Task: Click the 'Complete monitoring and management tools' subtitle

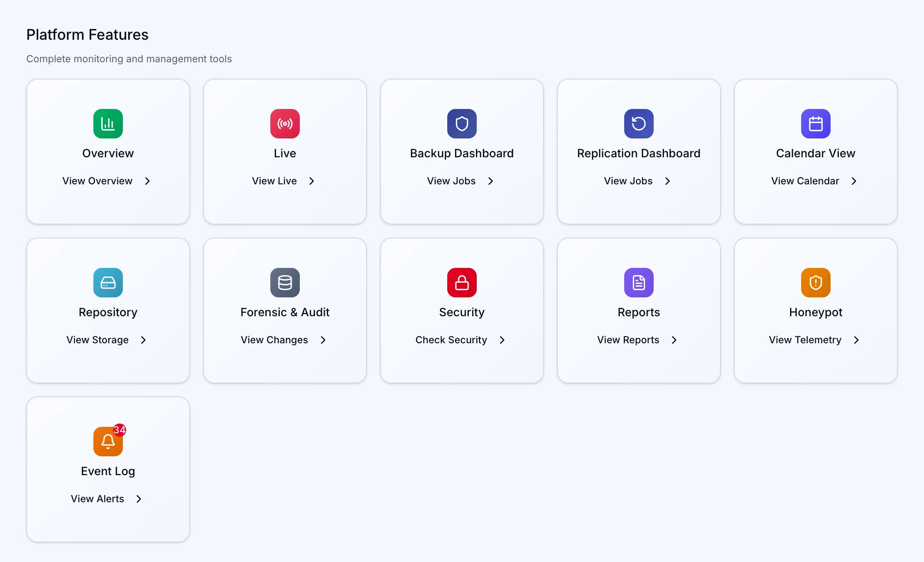Action: (x=129, y=59)
